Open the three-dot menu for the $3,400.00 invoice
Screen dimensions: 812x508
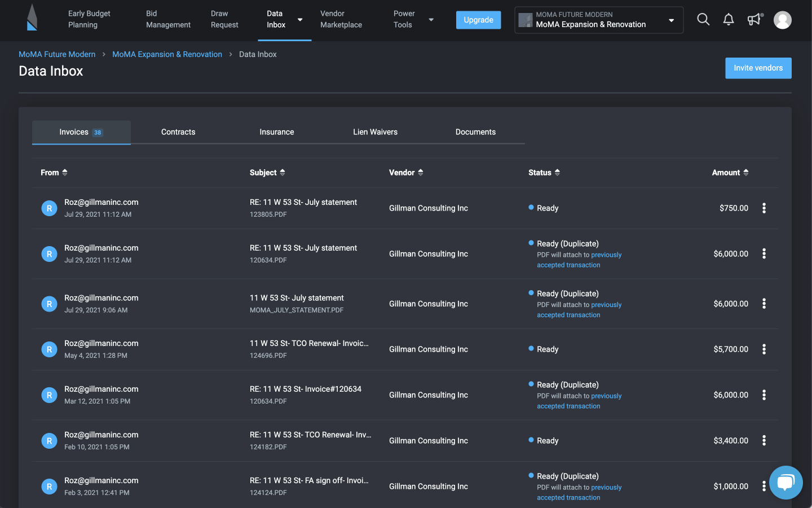pyautogui.click(x=764, y=440)
